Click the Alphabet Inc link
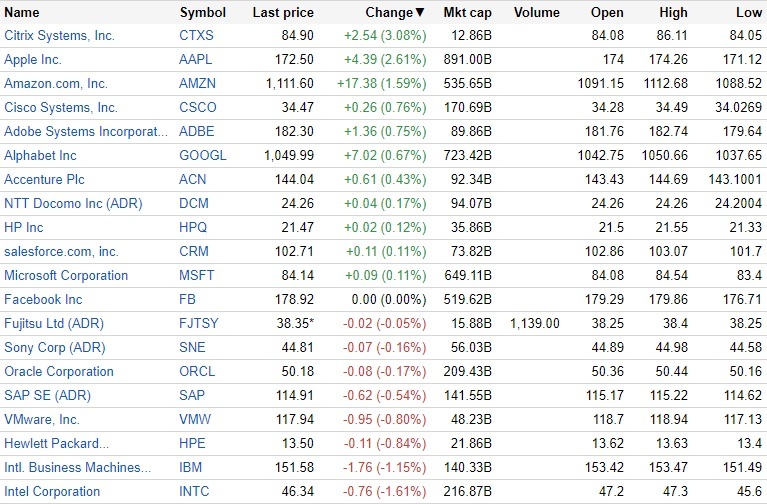Image resolution: width=767 pixels, height=504 pixels. 40,156
